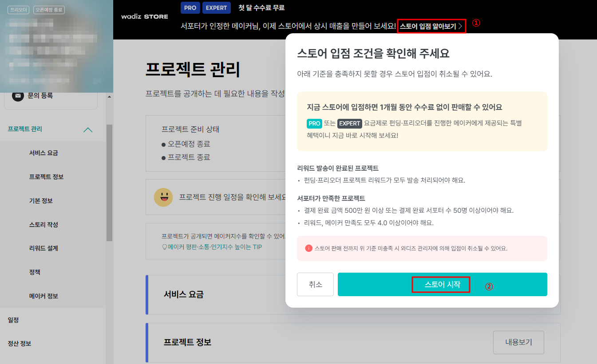This screenshot has width=597, height=364.
Task: Click the sidebar vertical scrollbar
Action: (109, 182)
